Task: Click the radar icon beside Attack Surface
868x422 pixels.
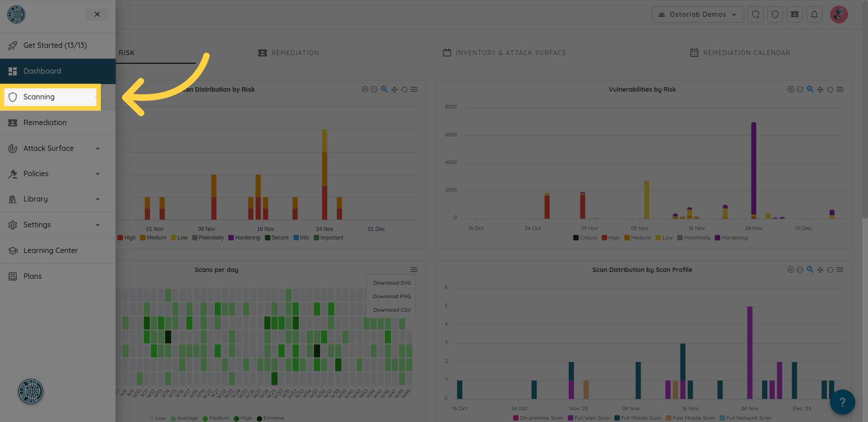Action: coord(13,149)
